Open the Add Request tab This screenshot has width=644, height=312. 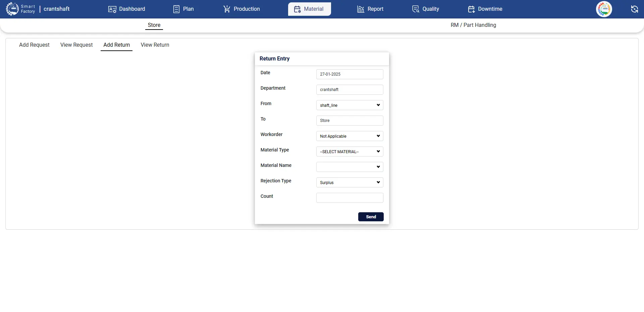pyautogui.click(x=34, y=45)
